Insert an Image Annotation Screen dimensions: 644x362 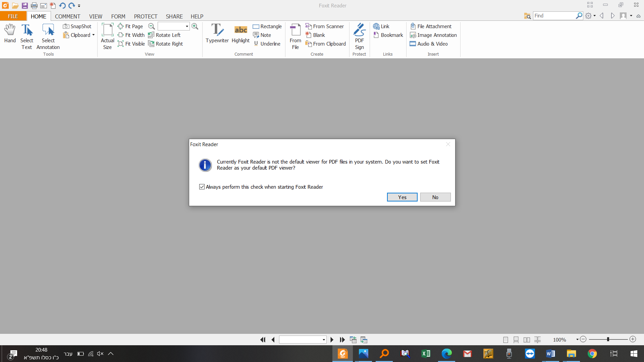(x=433, y=35)
